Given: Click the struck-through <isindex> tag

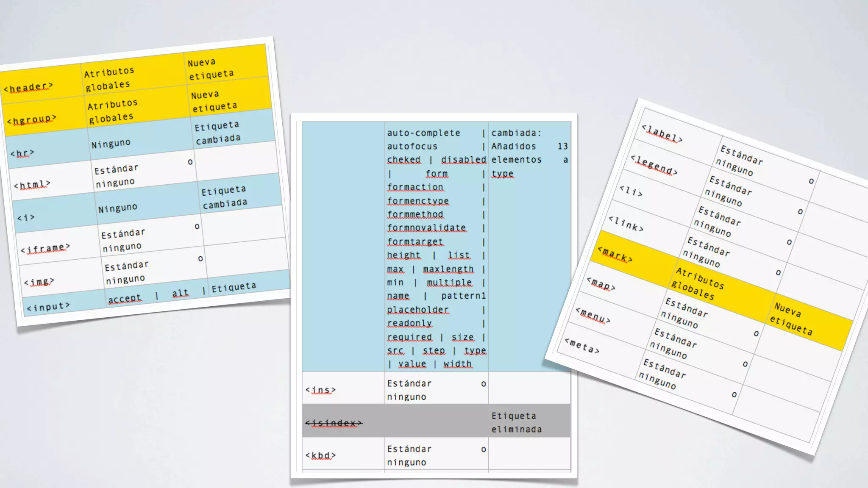Looking at the screenshot, I should (334, 423).
